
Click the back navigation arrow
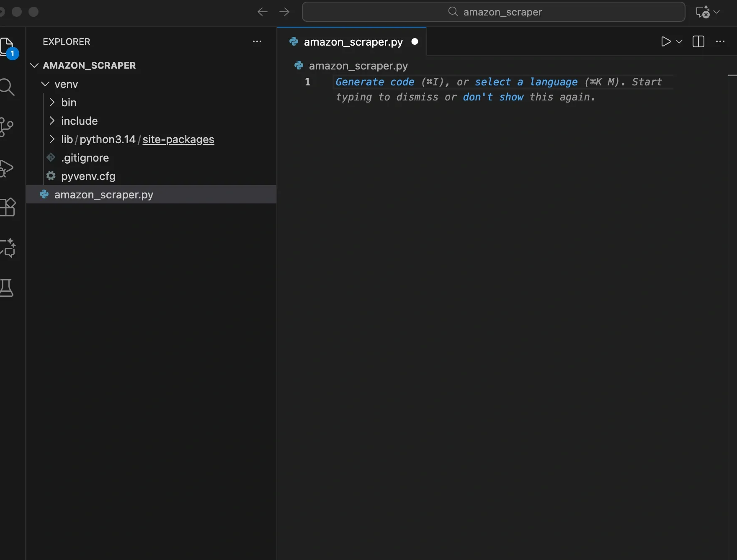(262, 12)
